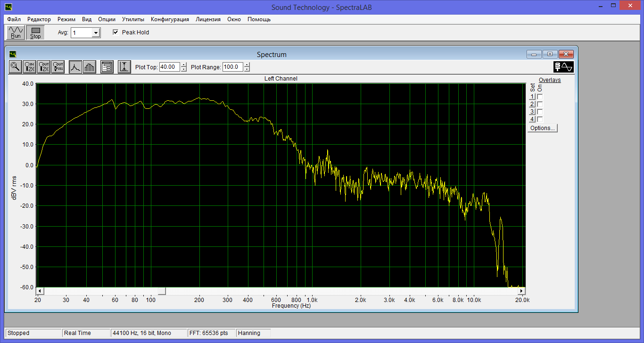Click the 'Overlays' heading label
This screenshot has height=343, width=644.
pos(550,80)
